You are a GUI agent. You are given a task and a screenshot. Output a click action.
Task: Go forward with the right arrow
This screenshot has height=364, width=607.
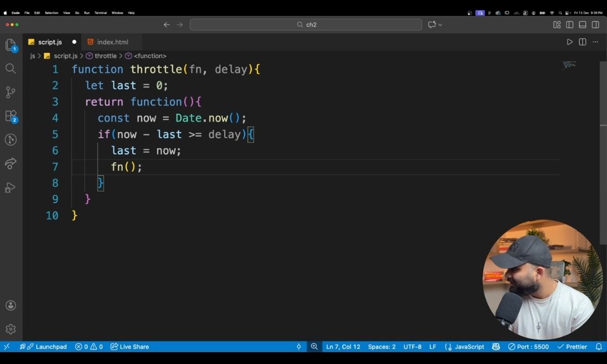pyautogui.click(x=180, y=25)
